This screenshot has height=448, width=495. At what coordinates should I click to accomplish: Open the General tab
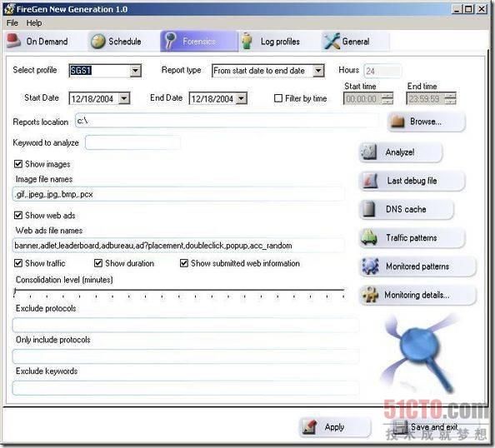[355, 42]
